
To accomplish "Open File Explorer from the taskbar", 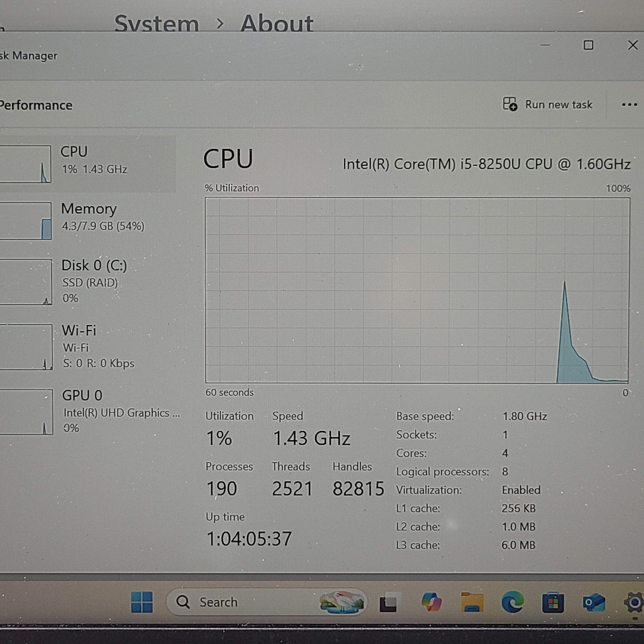I will click(x=472, y=602).
